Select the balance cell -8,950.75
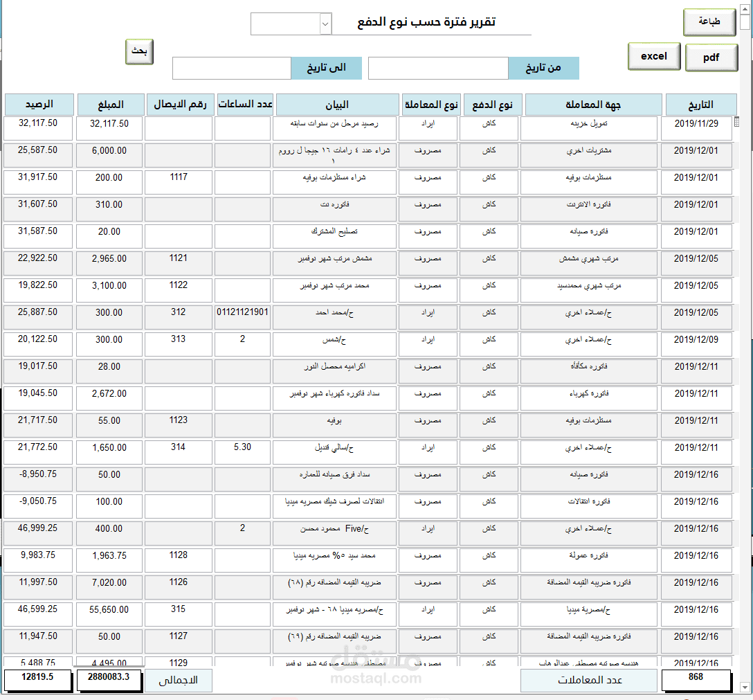Screen dimensions: 753x700 pyautogui.click(x=38, y=479)
